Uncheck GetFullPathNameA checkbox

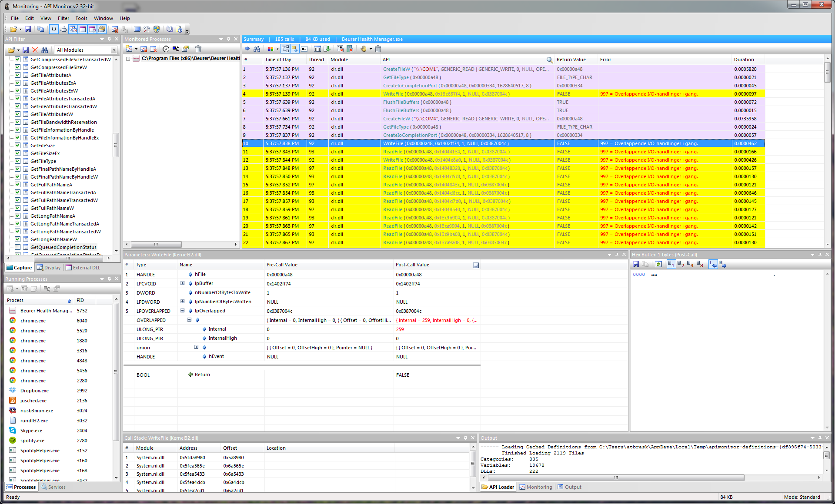(18, 185)
